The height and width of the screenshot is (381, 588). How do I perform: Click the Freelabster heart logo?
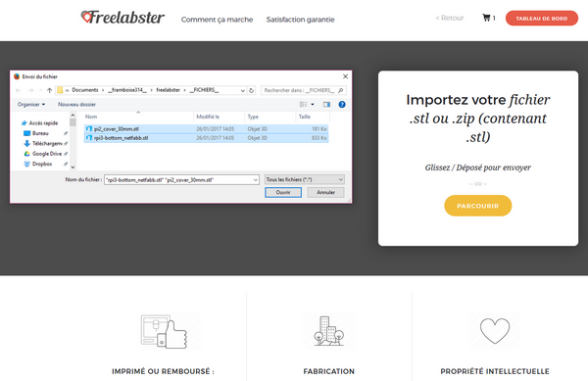pos(86,17)
